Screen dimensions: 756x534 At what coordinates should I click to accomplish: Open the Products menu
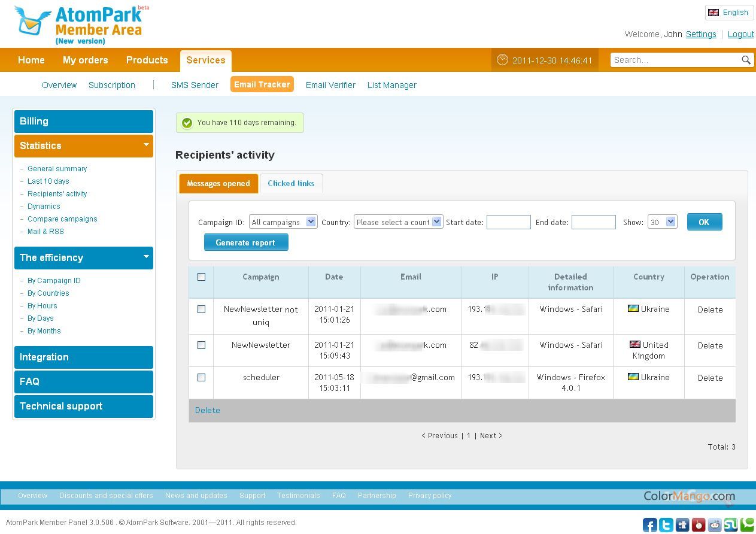point(147,60)
